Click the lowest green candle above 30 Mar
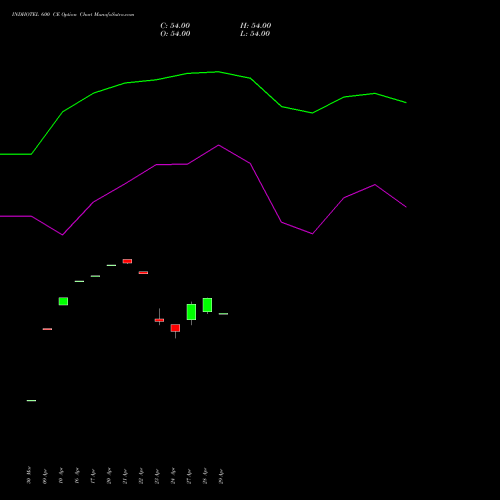This screenshot has width=500, height=500. click(31, 400)
